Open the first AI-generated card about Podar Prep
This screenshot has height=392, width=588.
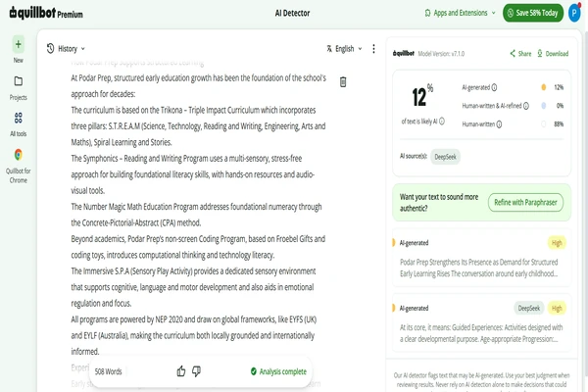[x=481, y=258]
